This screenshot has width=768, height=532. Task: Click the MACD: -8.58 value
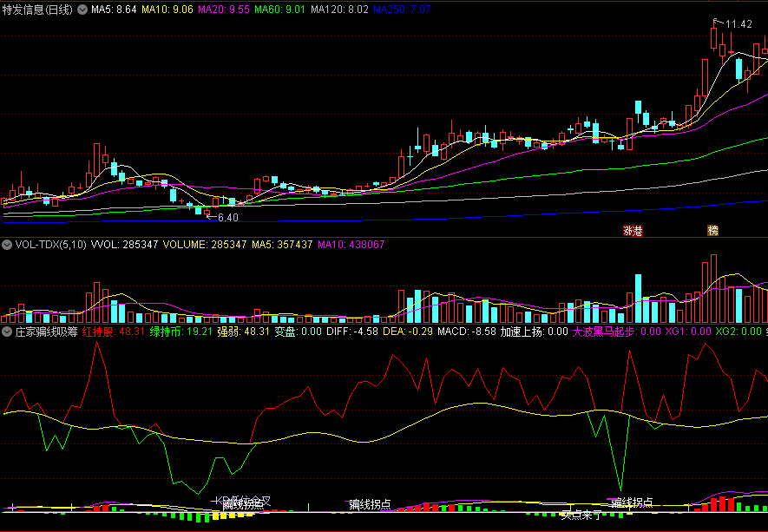point(466,332)
